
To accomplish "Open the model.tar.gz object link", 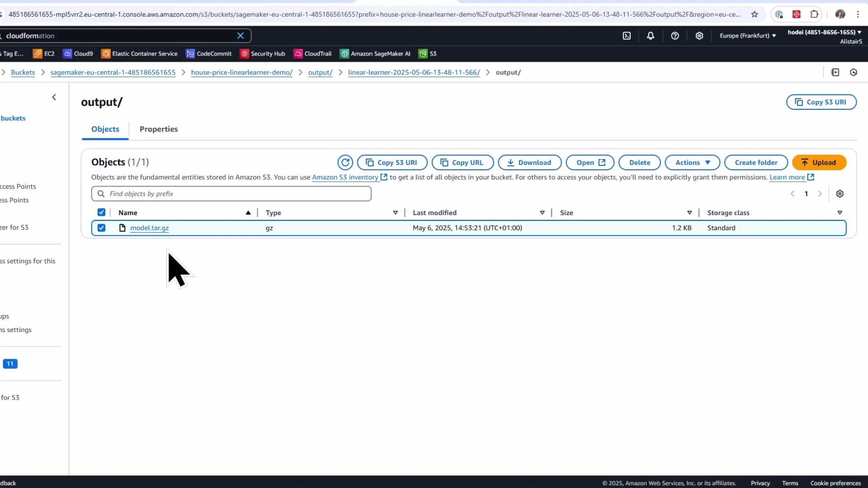I will (x=150, y=228).
